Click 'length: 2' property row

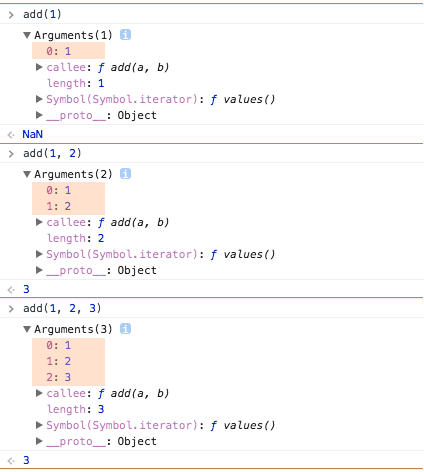point(76,238)
